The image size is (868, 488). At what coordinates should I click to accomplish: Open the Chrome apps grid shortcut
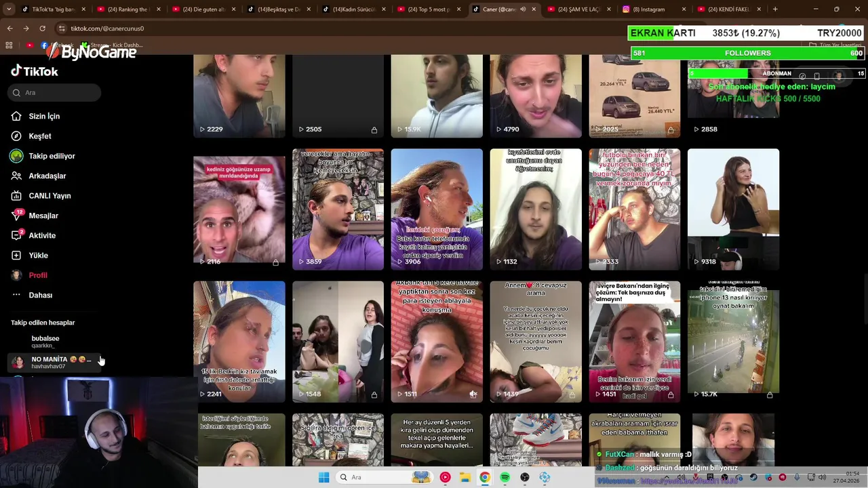[x=9, y=45]
